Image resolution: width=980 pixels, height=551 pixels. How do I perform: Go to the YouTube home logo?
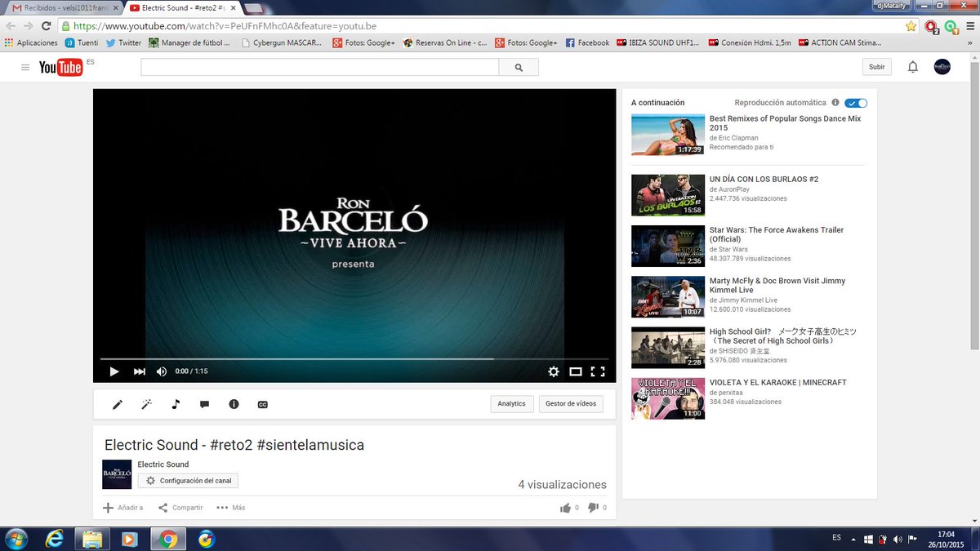pyautogui.click(x=60, y=67)
